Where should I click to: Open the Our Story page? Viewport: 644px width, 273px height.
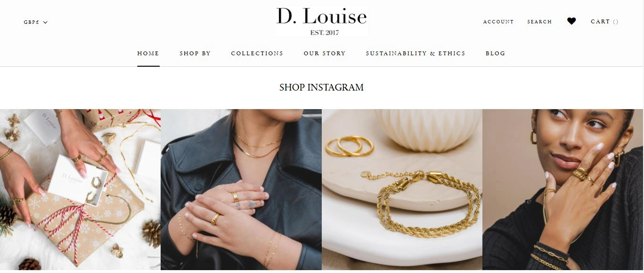pyautogui.click(x=325, y=53)
